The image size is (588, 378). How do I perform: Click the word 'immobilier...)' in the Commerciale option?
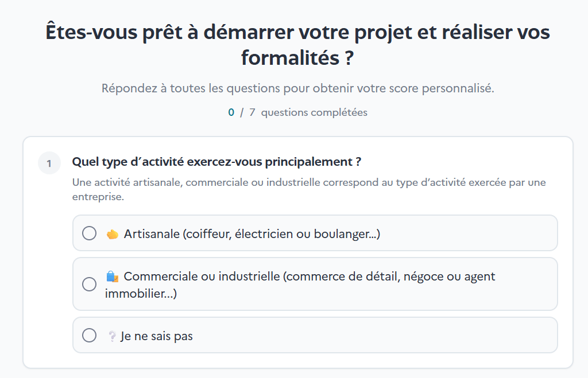pyautogui.click(x=141, y=294)
